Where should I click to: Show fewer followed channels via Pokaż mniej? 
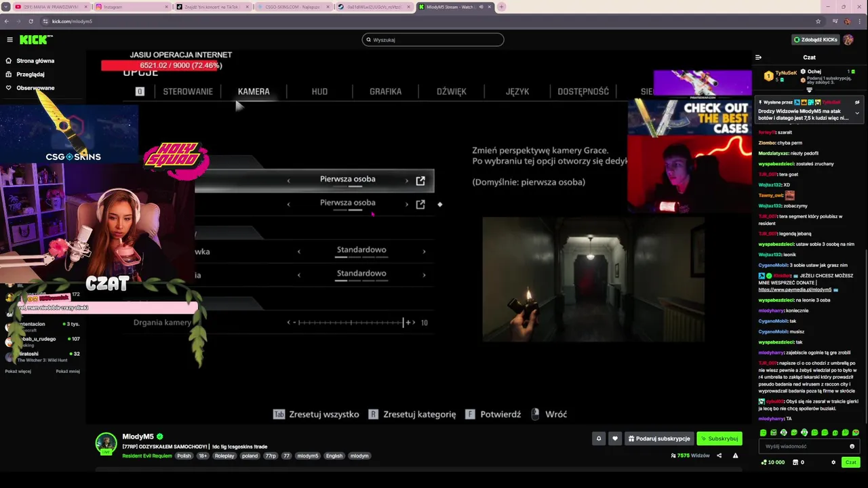tap(68, 371)
